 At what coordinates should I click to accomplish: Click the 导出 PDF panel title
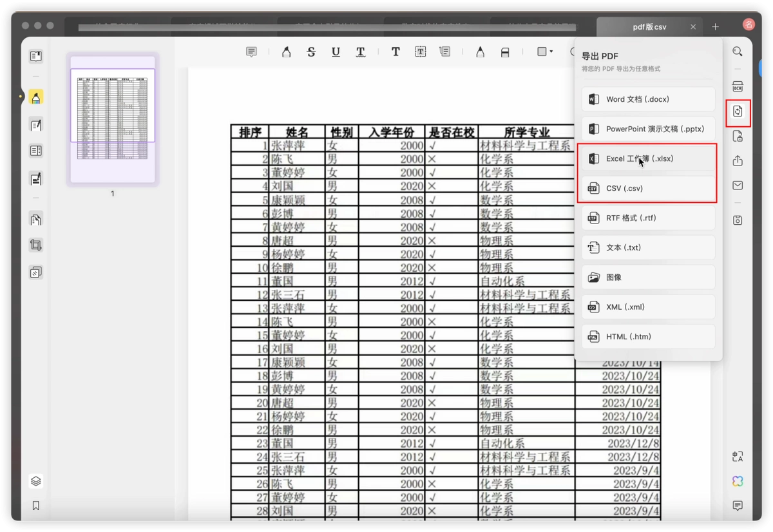(x=600, y=56)
